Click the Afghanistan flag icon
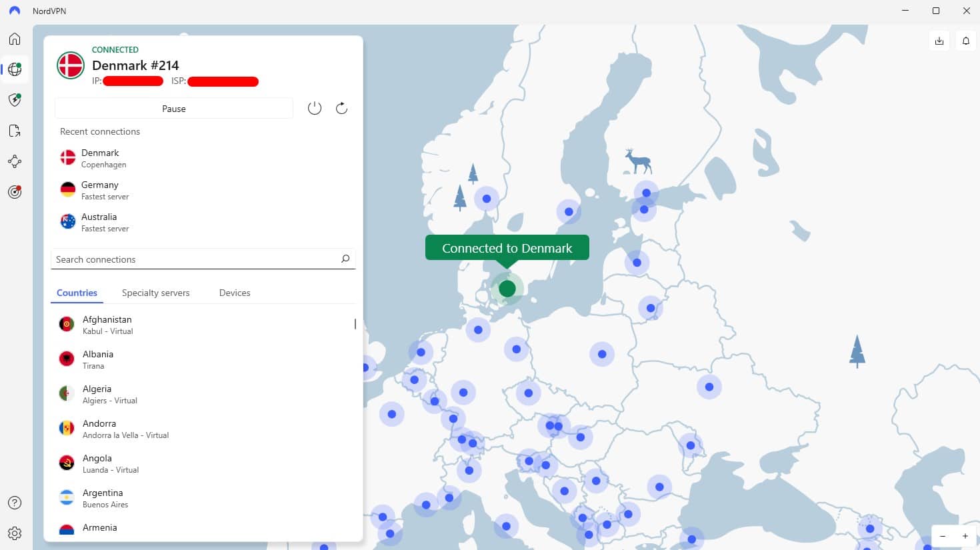This screenshot has height=550, width=980. [67, 324]
